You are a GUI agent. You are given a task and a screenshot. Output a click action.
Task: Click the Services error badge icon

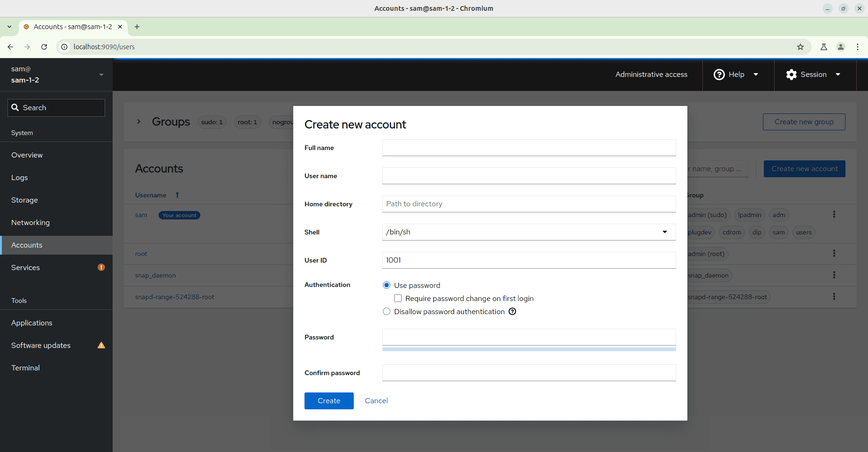101,267
